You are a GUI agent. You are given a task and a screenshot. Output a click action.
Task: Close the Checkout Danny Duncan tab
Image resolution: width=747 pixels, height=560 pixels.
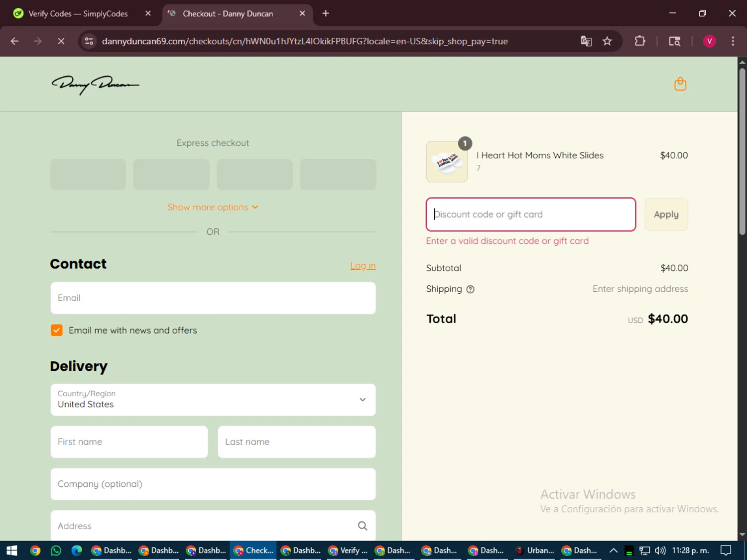tap(302, 13)
